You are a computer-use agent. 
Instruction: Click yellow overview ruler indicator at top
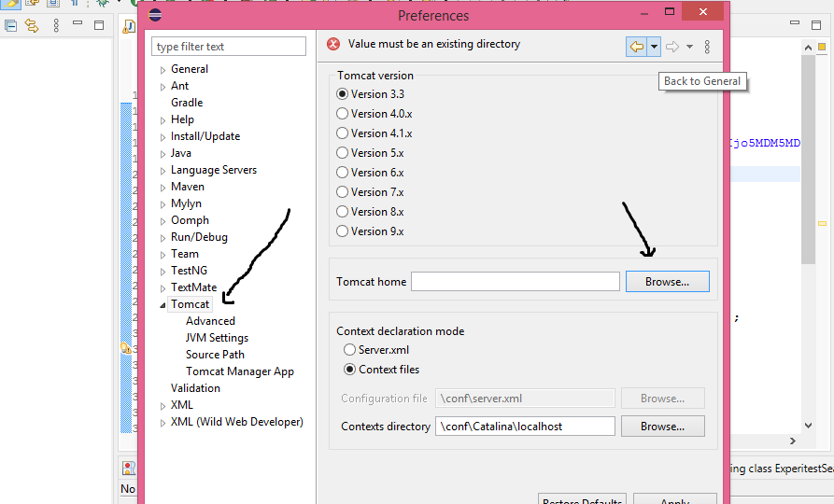(822, 47)
